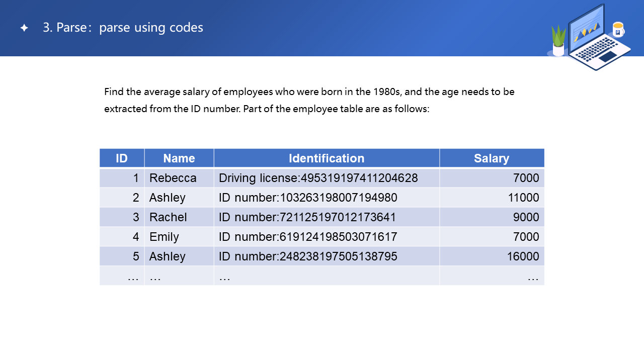Screen dimensions: 644x362
Task: Click the "Emily" name cell
Action: tap(164, 237)
